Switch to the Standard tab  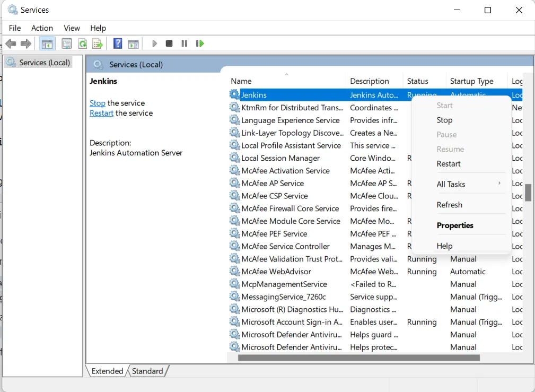(147, 371)
